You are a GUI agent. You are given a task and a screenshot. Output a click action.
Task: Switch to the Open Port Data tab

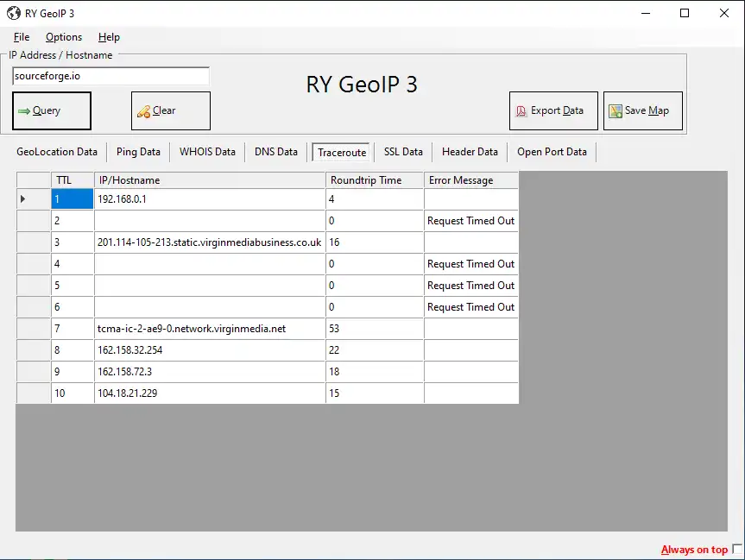point(552,152)
